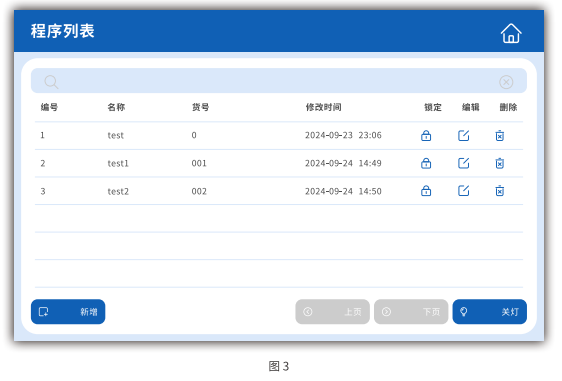The image size is (562, 381).
Task: Delete program test1
Action: coord(500,163)
